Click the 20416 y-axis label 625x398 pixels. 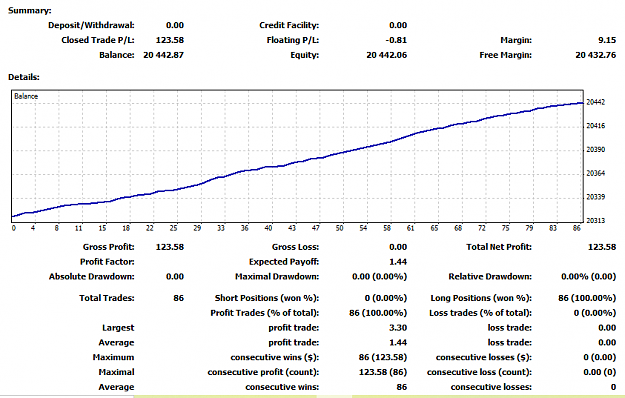point(596,126)
